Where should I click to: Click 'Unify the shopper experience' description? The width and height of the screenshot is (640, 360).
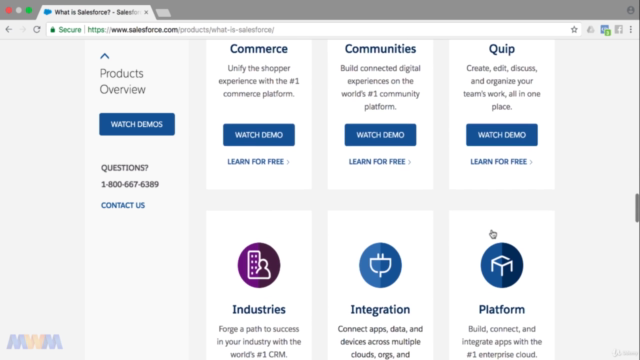point(259,81)
